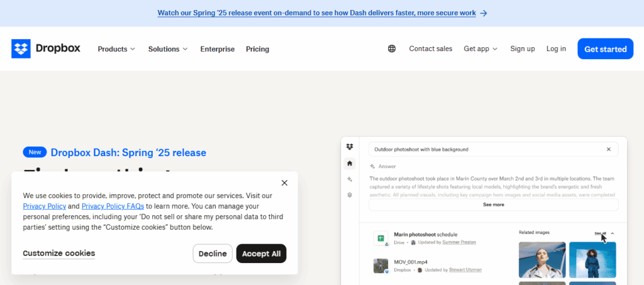Click the Marin photoshoot sheet icon
This screenshot has height=285, width=644.
380,238
